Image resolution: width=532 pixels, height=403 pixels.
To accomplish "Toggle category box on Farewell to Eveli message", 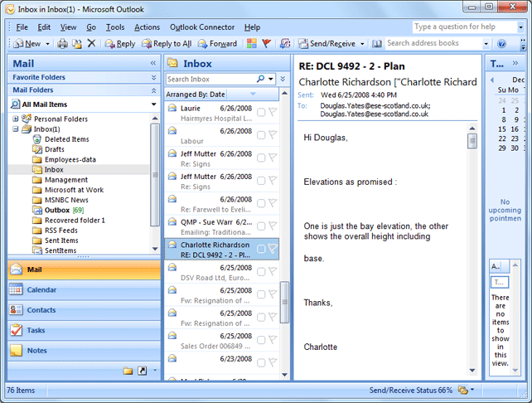I will tap(261, 203).
